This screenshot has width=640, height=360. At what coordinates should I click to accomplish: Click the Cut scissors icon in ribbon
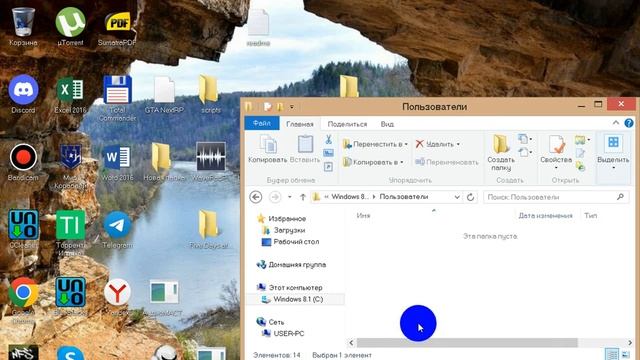coord(329,140)
